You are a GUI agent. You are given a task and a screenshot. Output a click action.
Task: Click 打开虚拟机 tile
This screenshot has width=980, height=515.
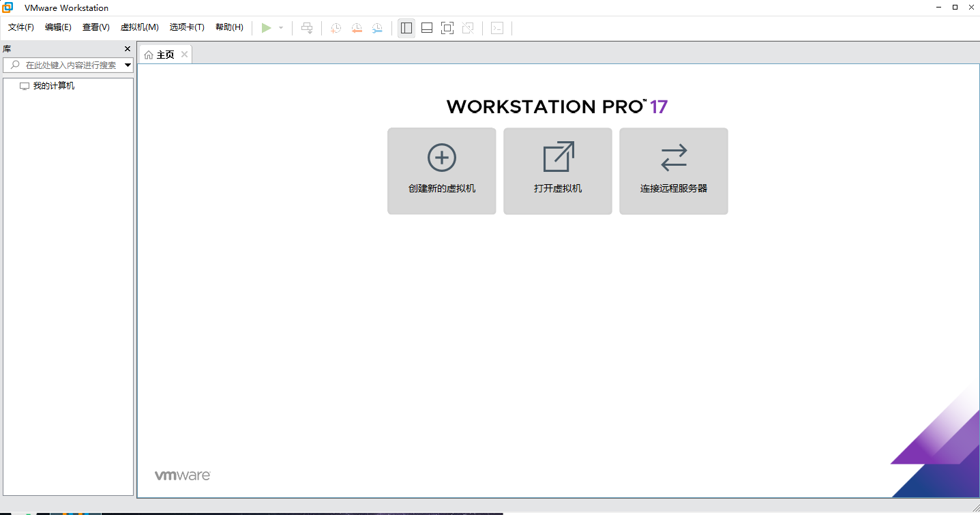(558, 171)
